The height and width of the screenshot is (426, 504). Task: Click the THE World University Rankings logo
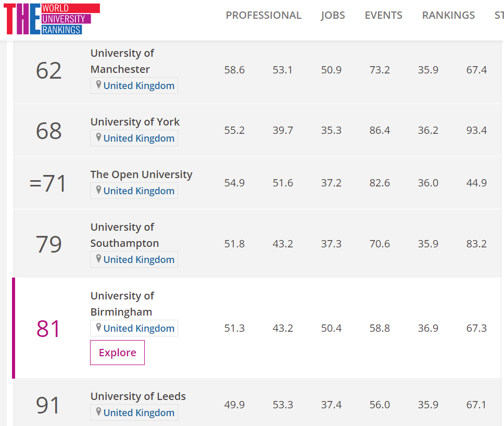click(52, 19)
